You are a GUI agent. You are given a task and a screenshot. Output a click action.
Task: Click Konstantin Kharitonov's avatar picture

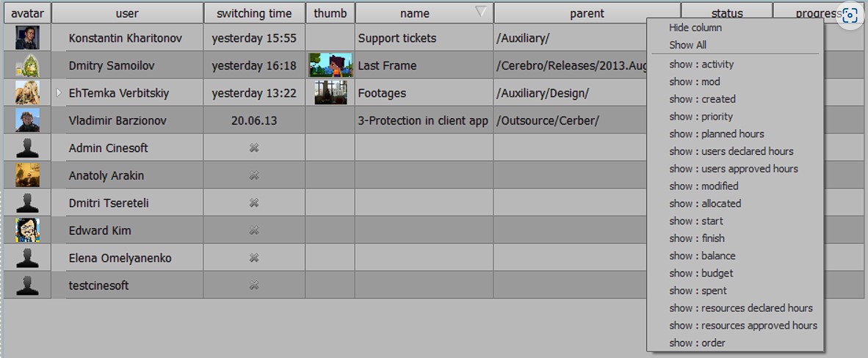(x=27, y=37)
